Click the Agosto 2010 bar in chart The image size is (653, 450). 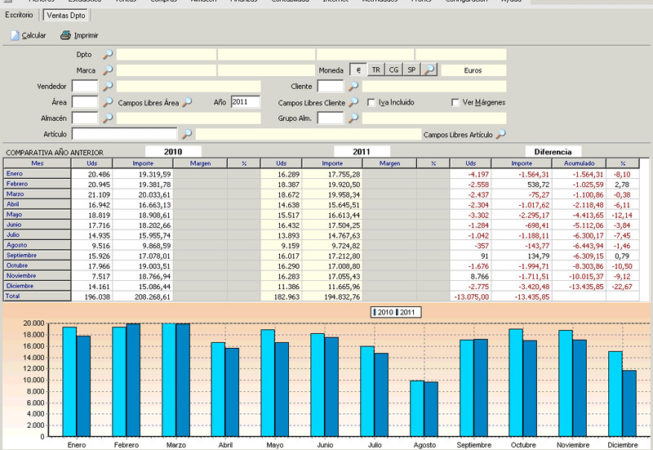[x=417, y=408]
